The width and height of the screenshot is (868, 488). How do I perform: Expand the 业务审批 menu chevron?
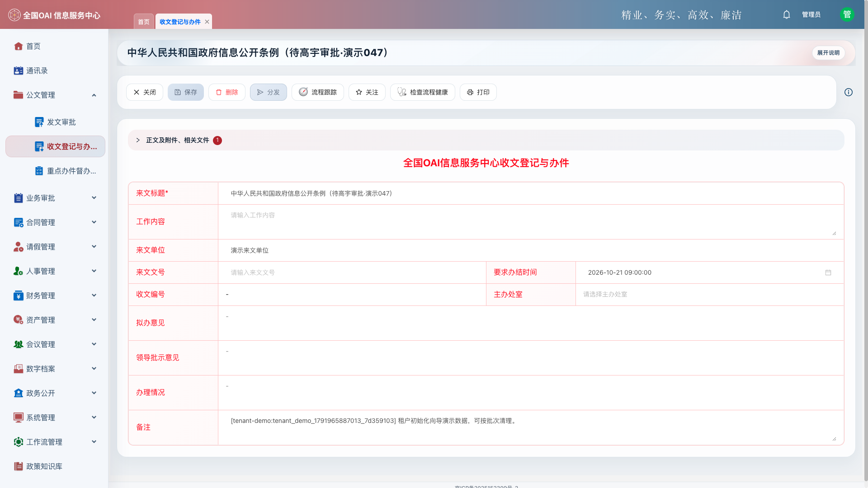[x=94, y=198]
